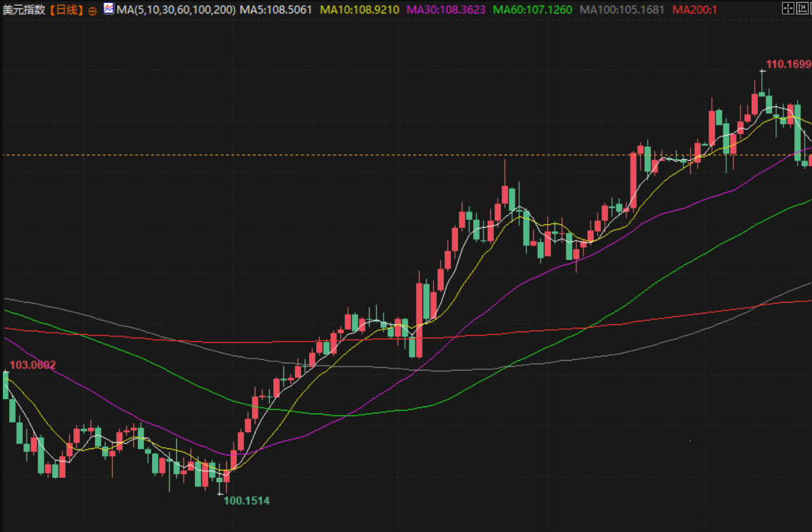Click the 100.1514 low price label
Screen dimensions: 812x532
tap(246, 501)
